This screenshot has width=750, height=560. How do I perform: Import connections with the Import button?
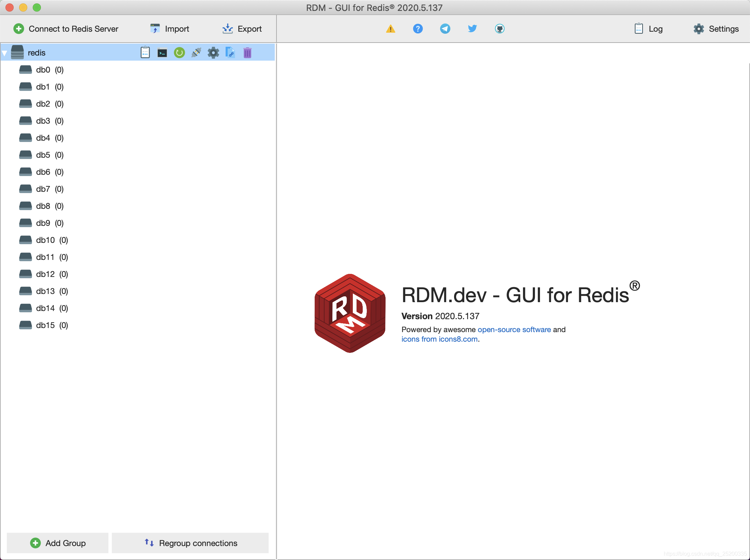pos(170,29)
